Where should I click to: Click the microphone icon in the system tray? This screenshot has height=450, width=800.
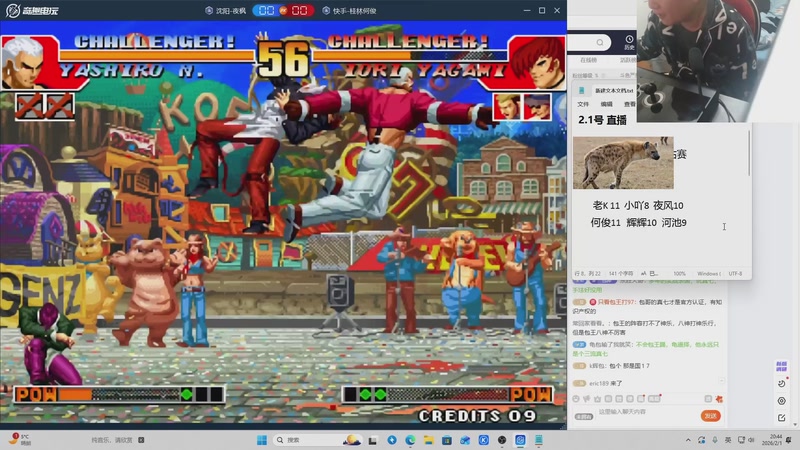(x=715, y=440)
